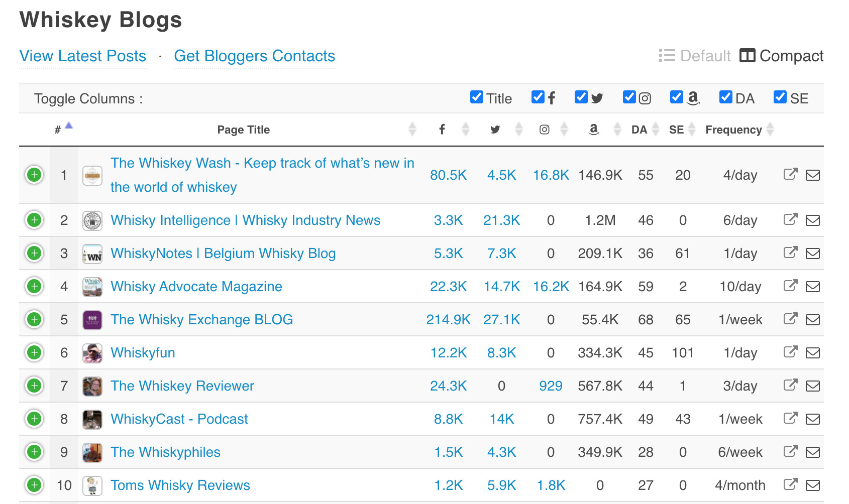Click green plus for The Whiskyphiles

[34, 452]
